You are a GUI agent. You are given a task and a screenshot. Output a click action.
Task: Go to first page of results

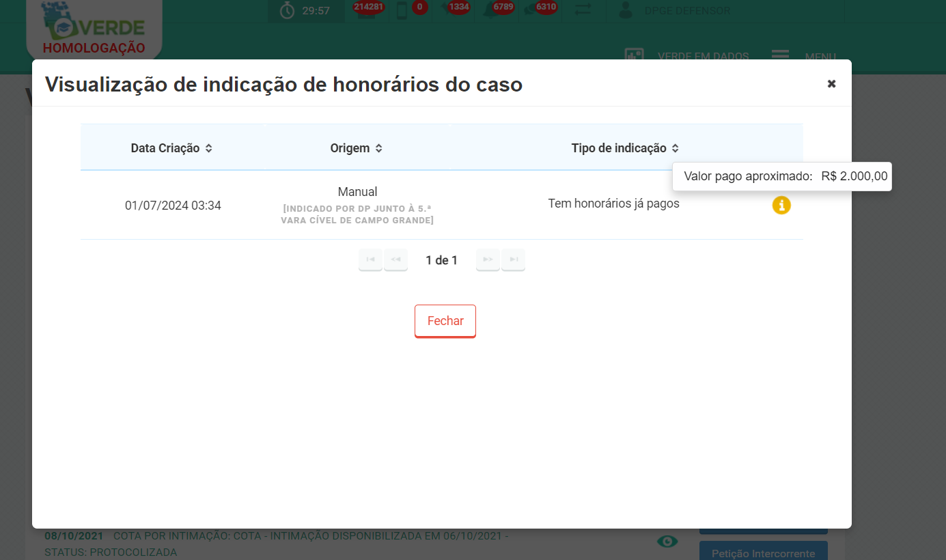pyautogui.click(x=370, y=260)
